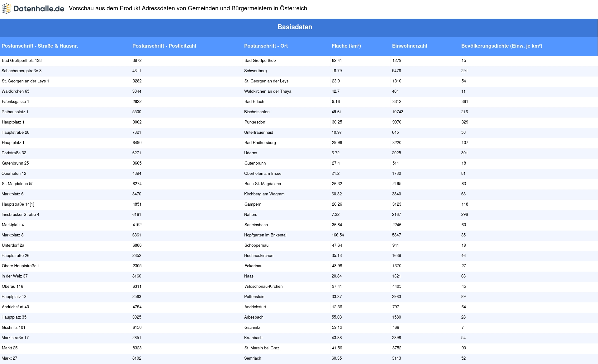Viewport: 598px width, 364px height.
Task: Select town cell Pottenstein
Action: 254,297
